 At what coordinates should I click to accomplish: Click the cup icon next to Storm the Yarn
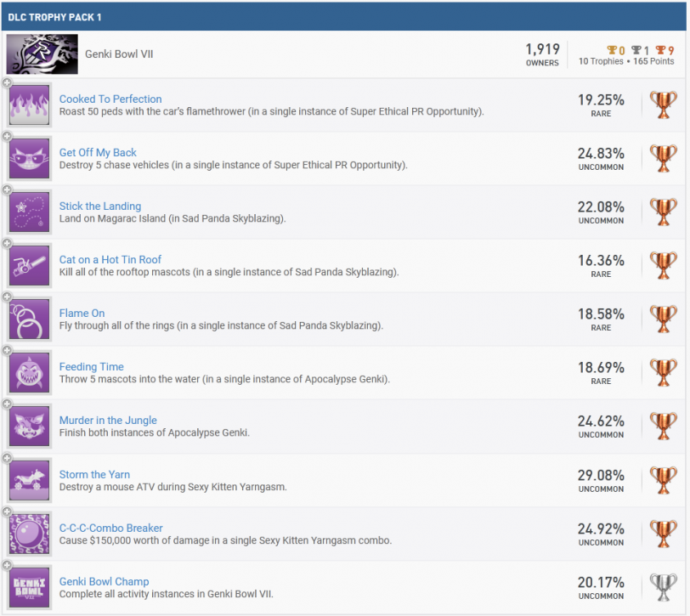point(662,479)
